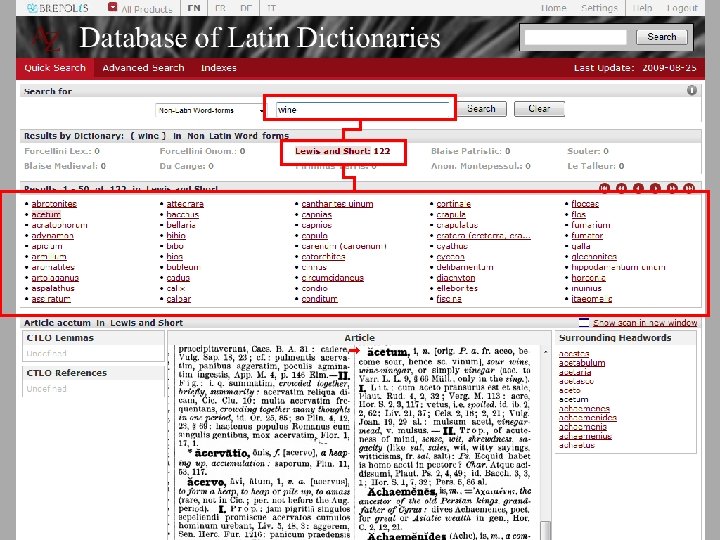Click the Article pane vertical scrollbar thumb

point(545,530)
